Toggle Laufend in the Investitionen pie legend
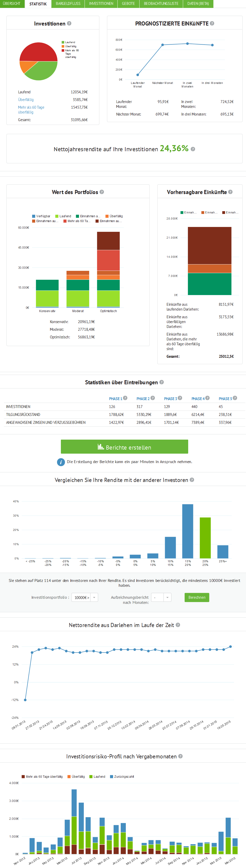 pos(68,42)
